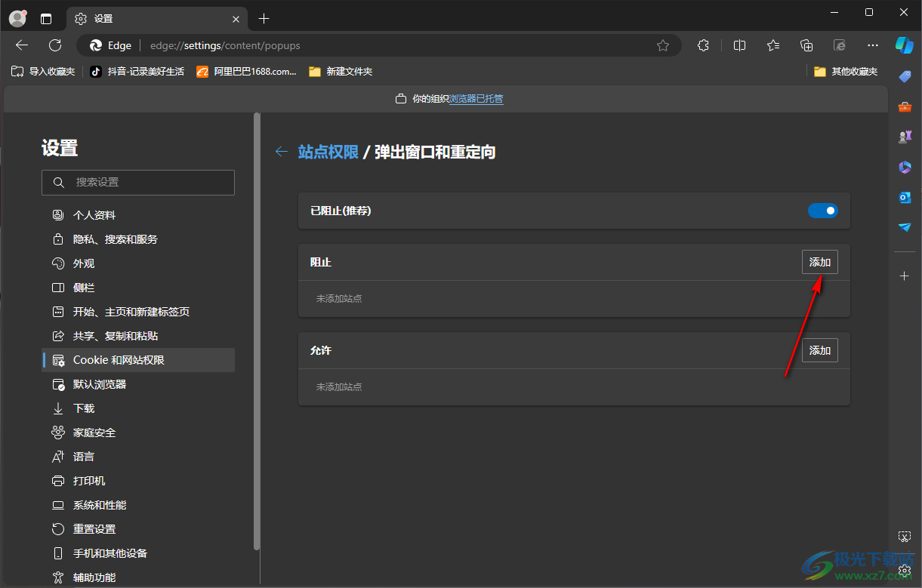Open 系统和性能 settings section
The image size is (922, 588).
coord(138,505)
